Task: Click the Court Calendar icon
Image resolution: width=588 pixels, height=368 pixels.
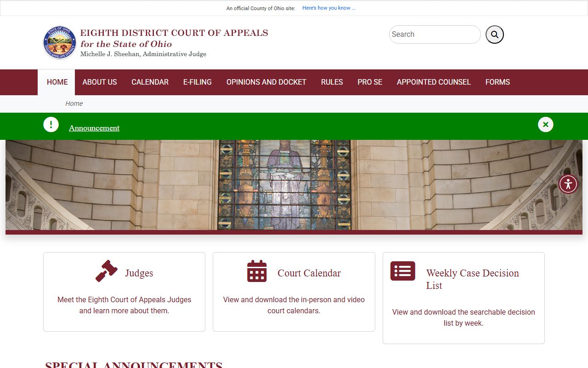Action: (x=257, y=271)
